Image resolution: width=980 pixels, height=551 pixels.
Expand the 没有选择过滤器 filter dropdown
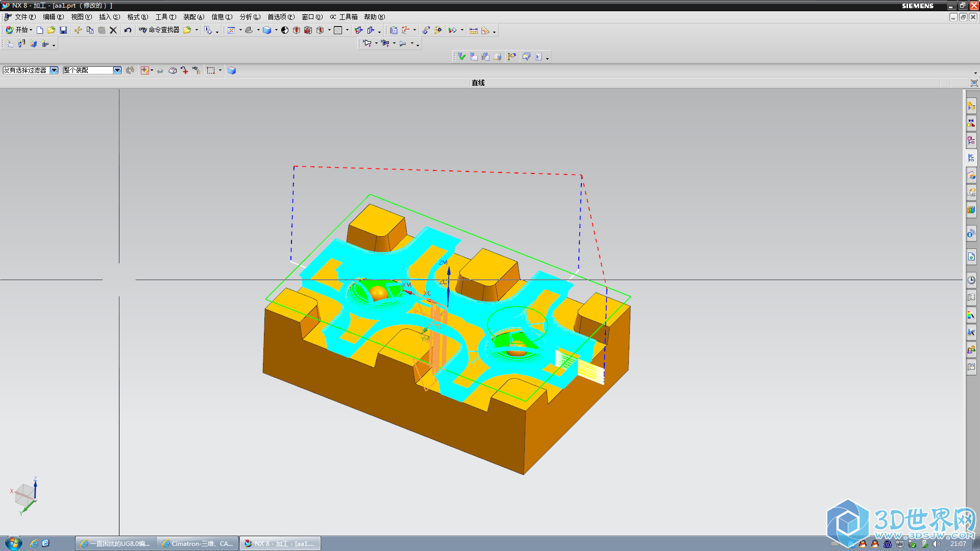[x=54, y=70]
